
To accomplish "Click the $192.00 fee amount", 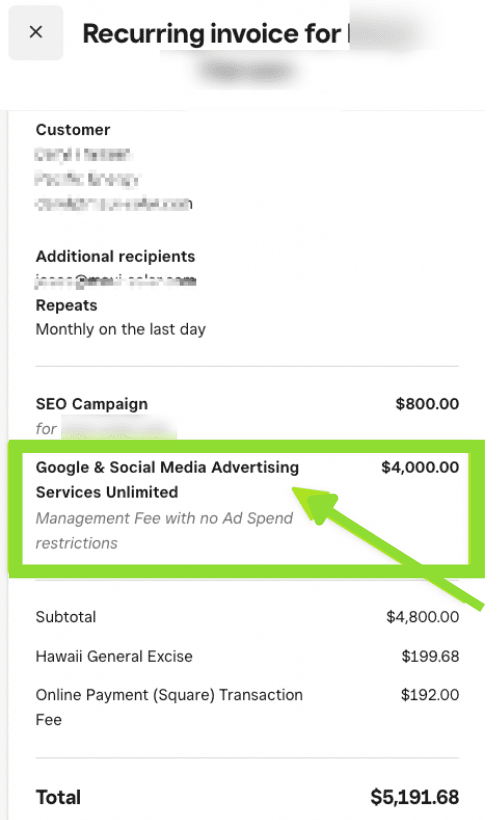I will point(430,695).
